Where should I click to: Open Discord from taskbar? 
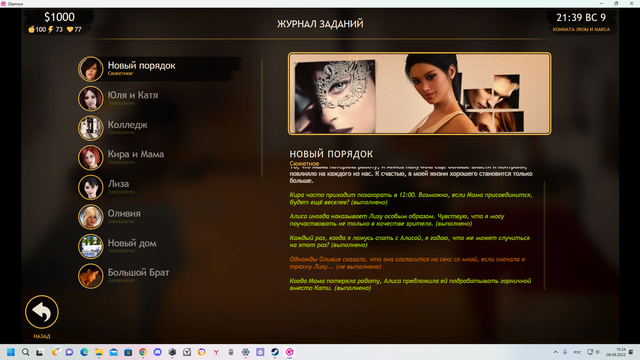158,352
